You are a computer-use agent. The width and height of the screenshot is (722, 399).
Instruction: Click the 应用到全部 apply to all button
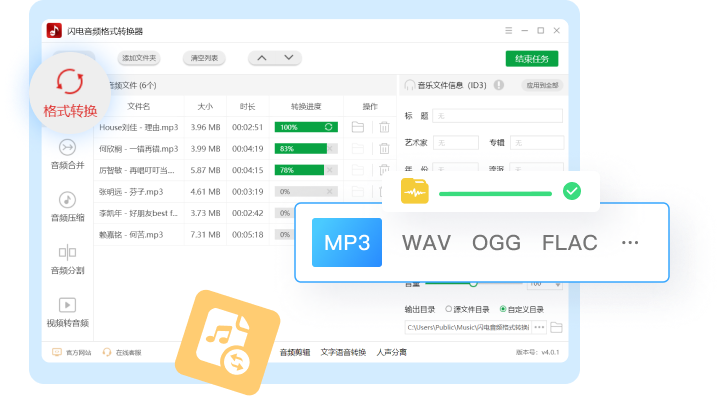542,85
